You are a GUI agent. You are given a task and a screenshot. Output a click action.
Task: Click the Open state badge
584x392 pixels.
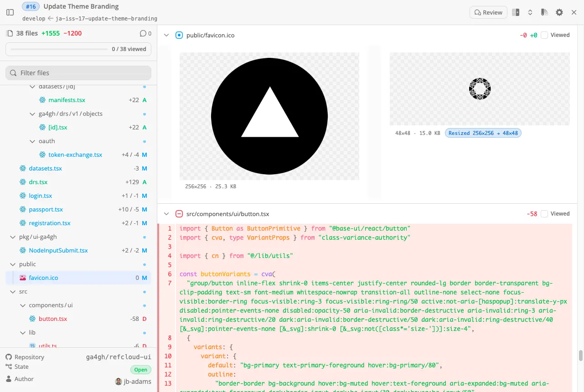tap(141, 370)
